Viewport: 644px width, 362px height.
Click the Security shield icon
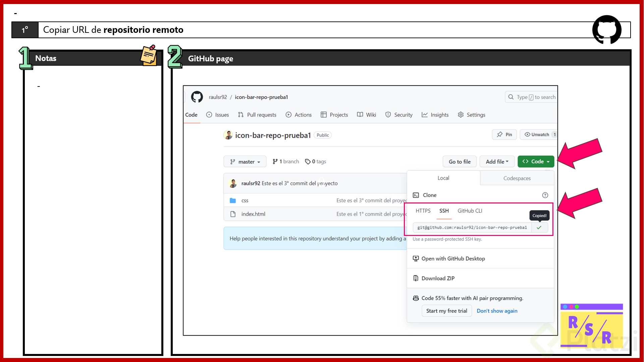(388, 115)
